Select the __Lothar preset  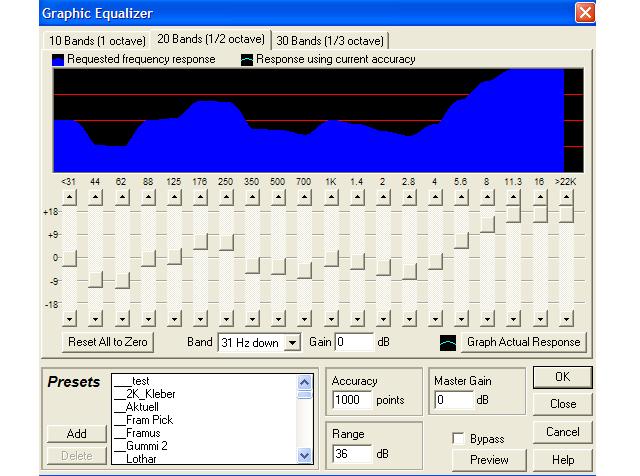[x=135, y=458]
